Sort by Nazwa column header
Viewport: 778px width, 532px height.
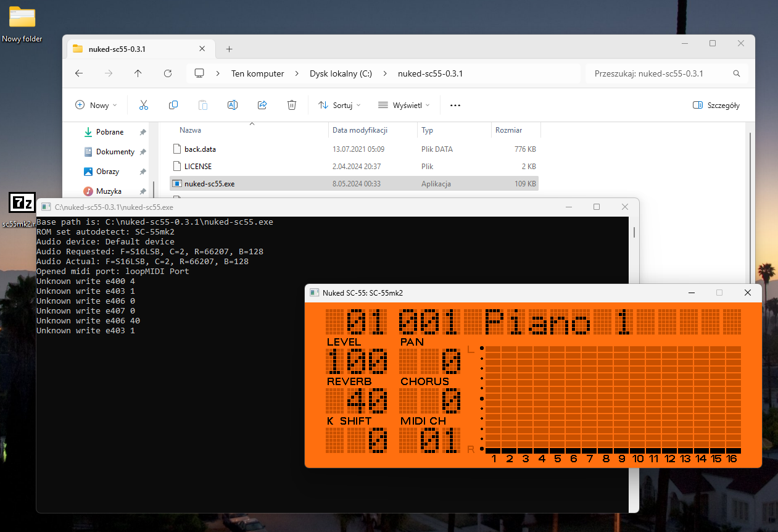(190, 130)
